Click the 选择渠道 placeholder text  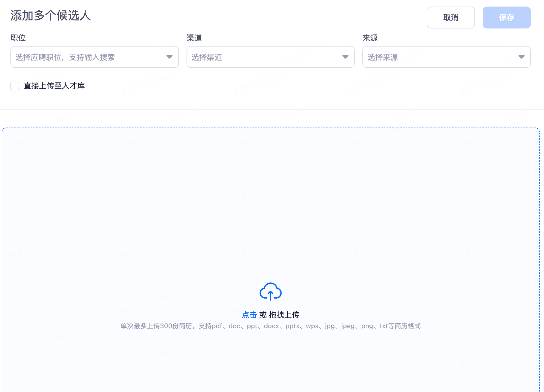(207, 57)
